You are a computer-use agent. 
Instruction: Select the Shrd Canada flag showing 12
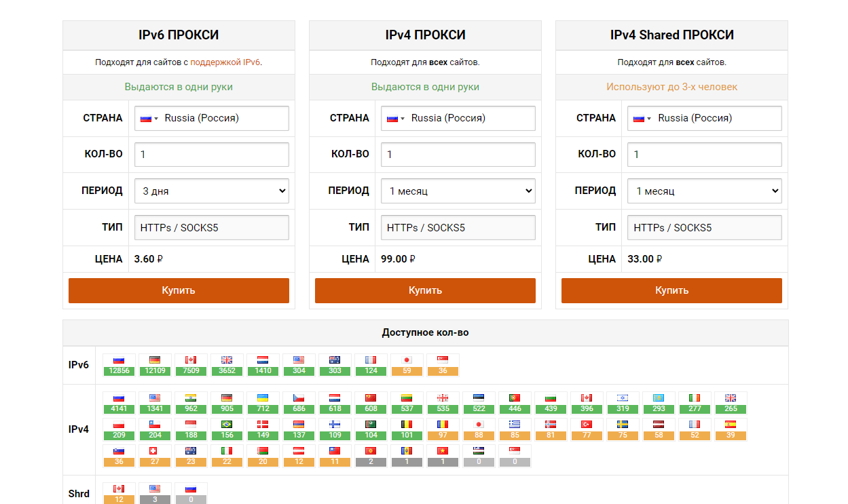point(119,493)
